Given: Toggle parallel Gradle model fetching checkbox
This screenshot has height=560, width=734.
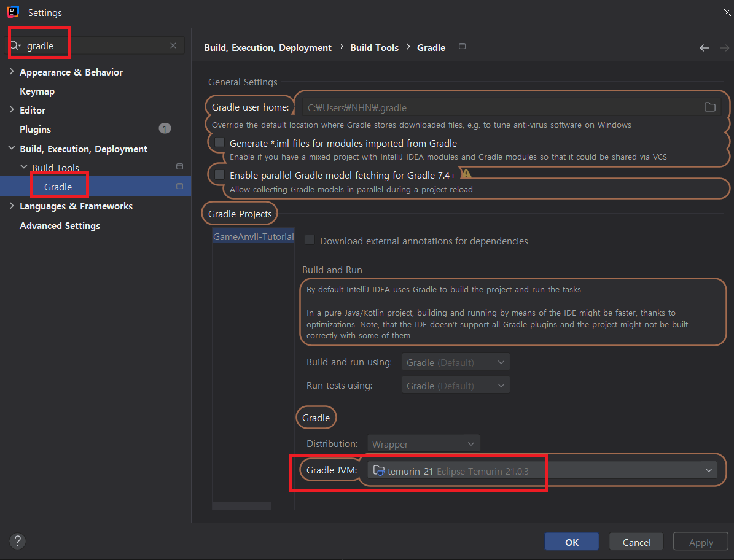Looking at the screenshot, I should pos(220,175).
